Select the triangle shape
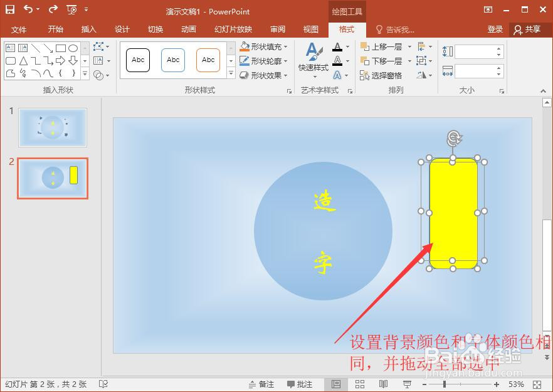The image size is (553, 392). (x=23, y=61)
